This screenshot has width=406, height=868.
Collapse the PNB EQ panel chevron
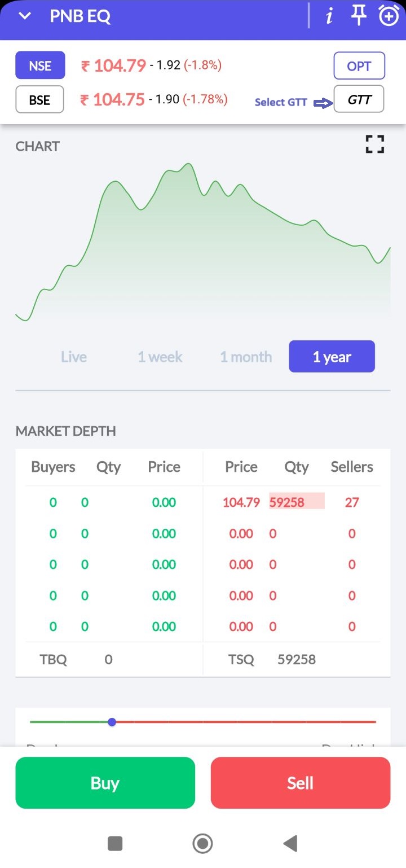[x=25, y=16]
